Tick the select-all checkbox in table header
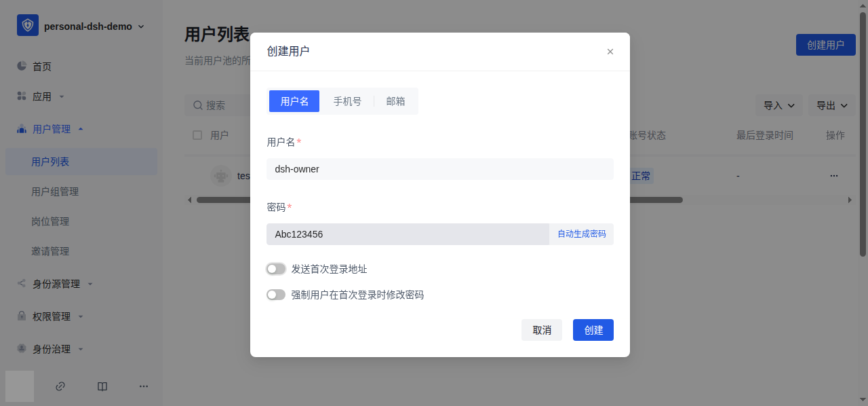Viewport: 868px width, 406px height. (x=197, y=135)
